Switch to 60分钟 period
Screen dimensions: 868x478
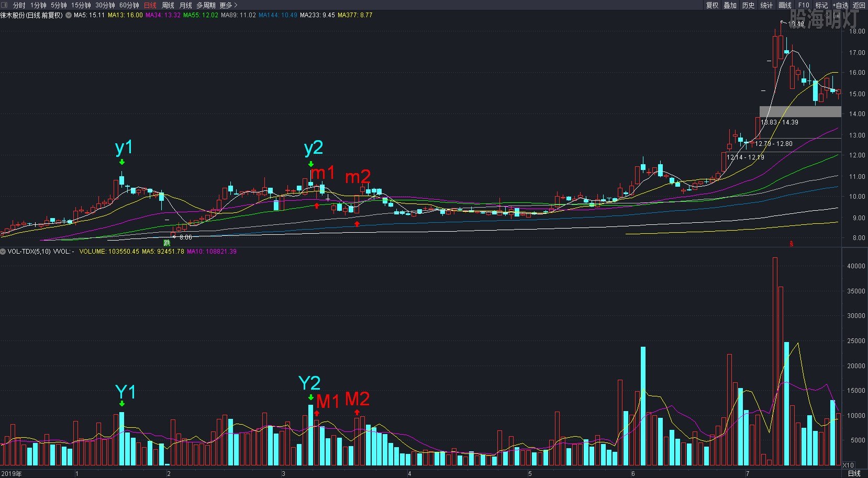[129, 5]
